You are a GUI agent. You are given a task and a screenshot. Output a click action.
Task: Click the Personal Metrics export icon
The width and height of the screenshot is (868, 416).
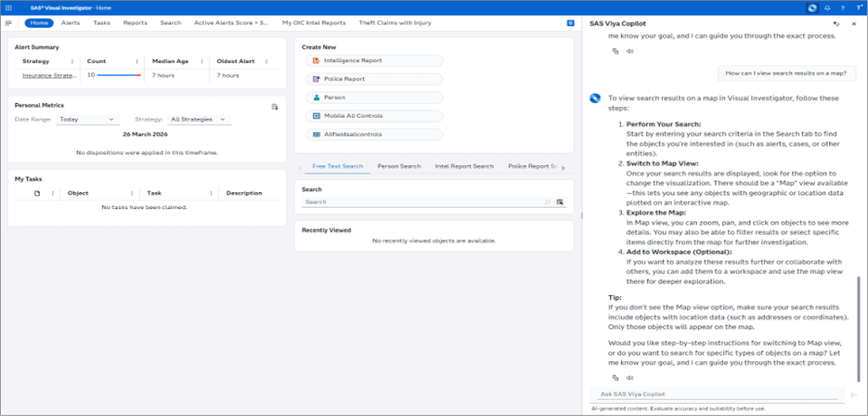[x=275, y=107]
